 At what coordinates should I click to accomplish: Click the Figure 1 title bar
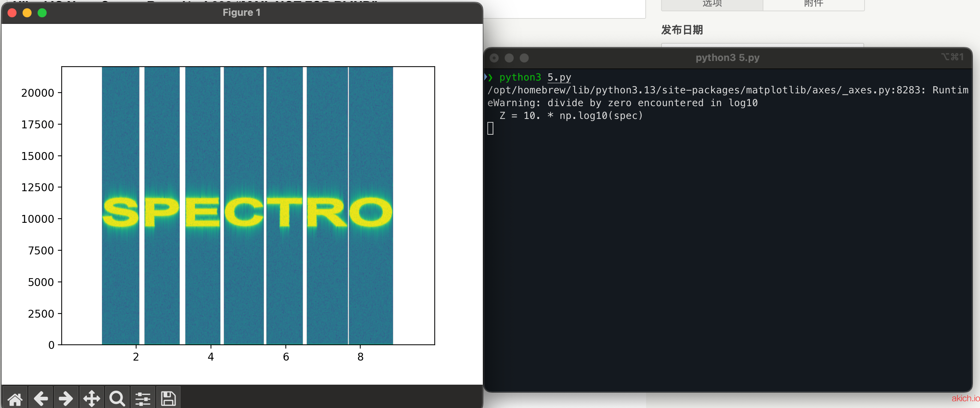(241, 13)
